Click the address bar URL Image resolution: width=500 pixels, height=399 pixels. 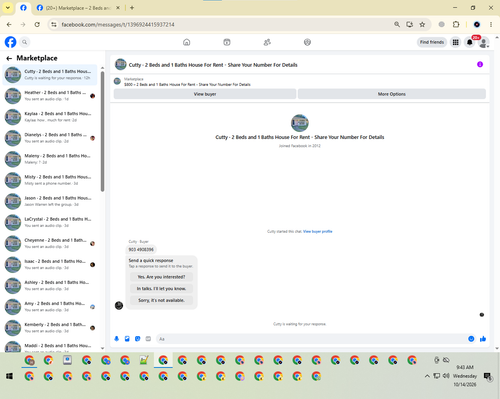tap(118, 25)
